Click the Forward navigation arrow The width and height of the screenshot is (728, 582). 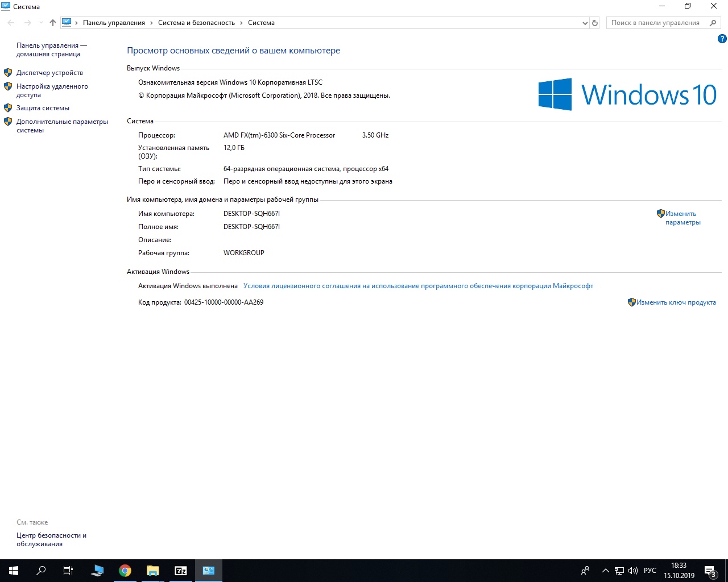click(x=27, y=23)
